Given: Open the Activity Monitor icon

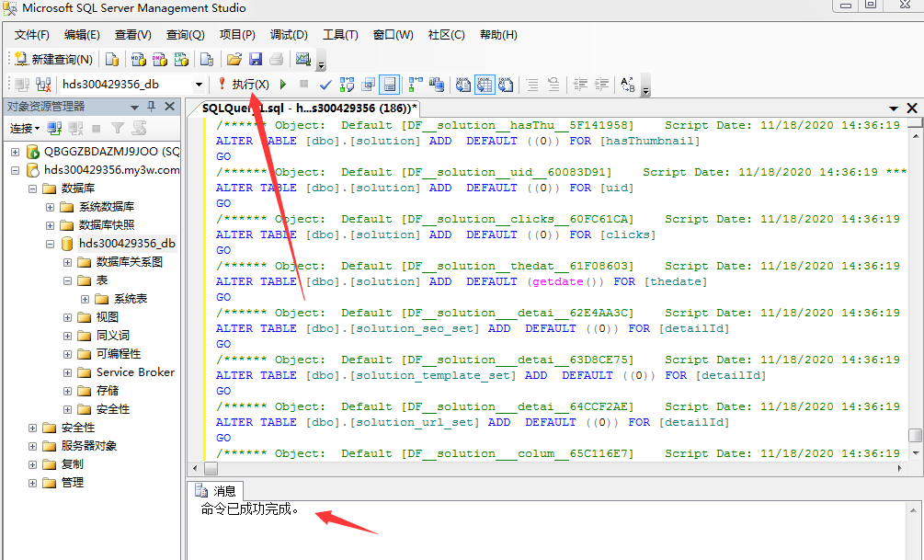Looking at the screenshot, I should pyautogui.click(x=302, y=59).
